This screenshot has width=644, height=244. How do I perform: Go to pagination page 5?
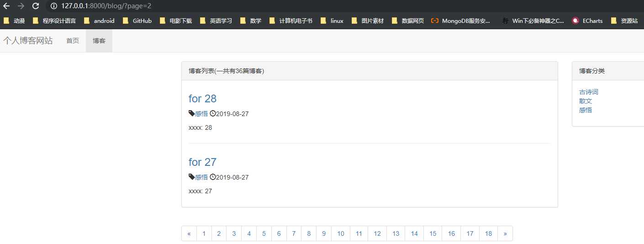point(264,233)
